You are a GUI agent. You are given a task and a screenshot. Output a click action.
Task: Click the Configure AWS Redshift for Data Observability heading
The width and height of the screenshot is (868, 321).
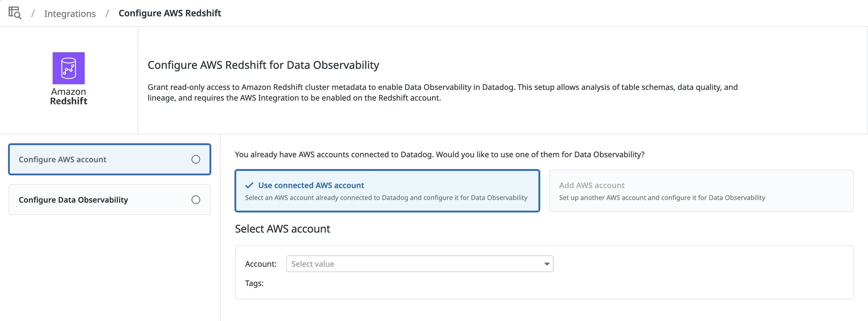[263, 65]
